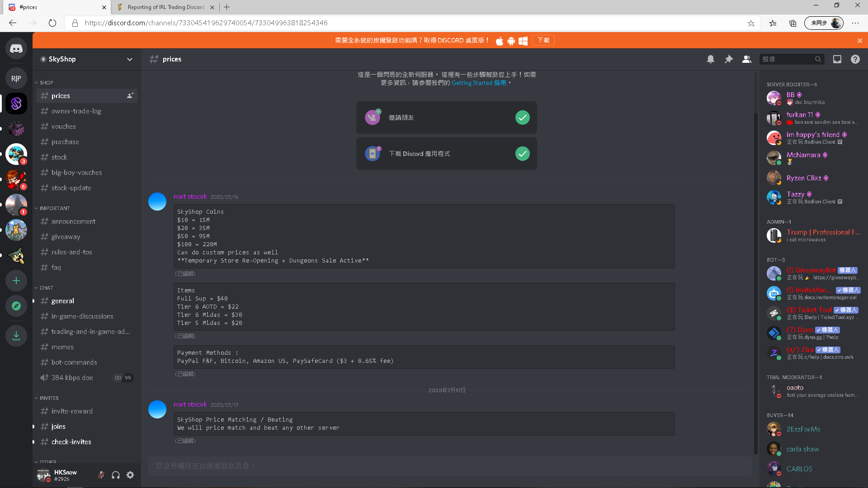Open the announcement channel
The image size is (868, 488).
coord(87,221)
